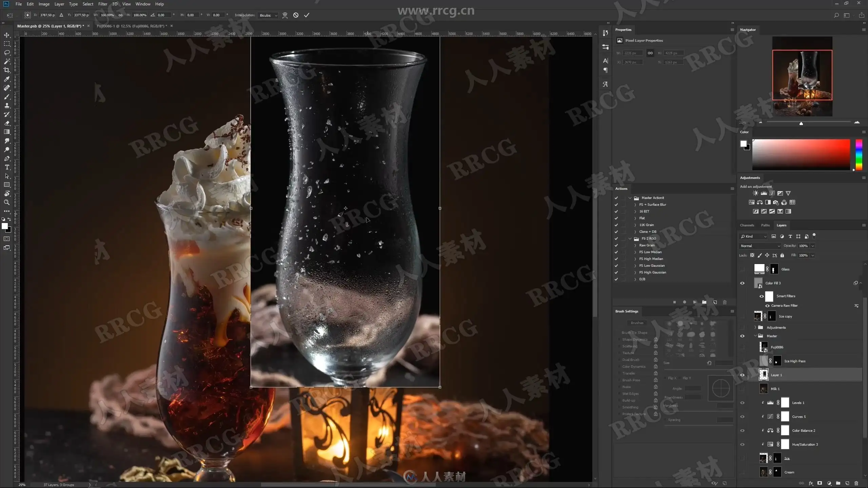Switch to the Channels tab
Screen dimensions: 868x488
click(747, 225)
